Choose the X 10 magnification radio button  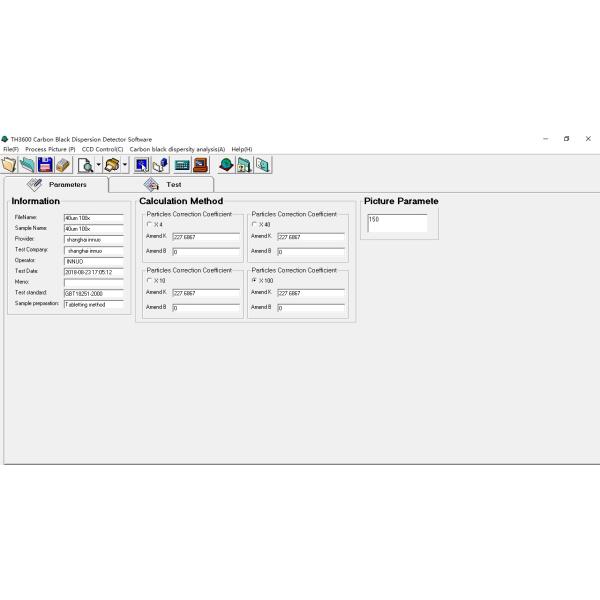tap(150, 281)
